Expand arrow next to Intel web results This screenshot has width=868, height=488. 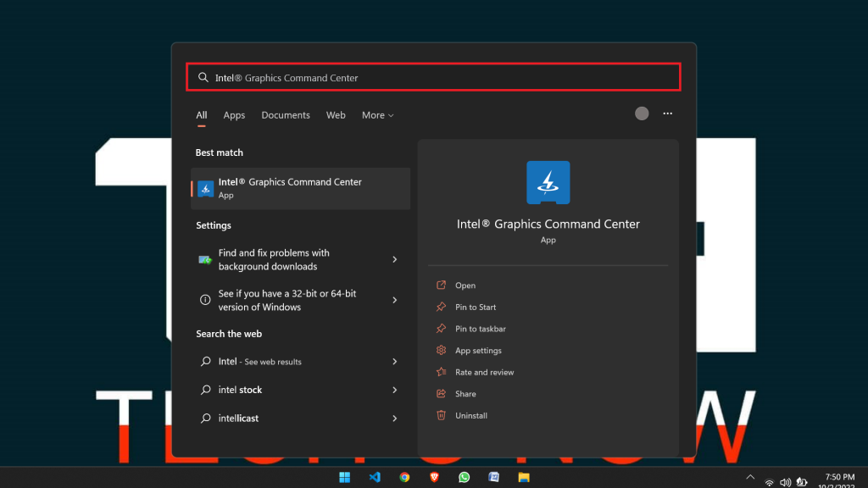point(395,361)
